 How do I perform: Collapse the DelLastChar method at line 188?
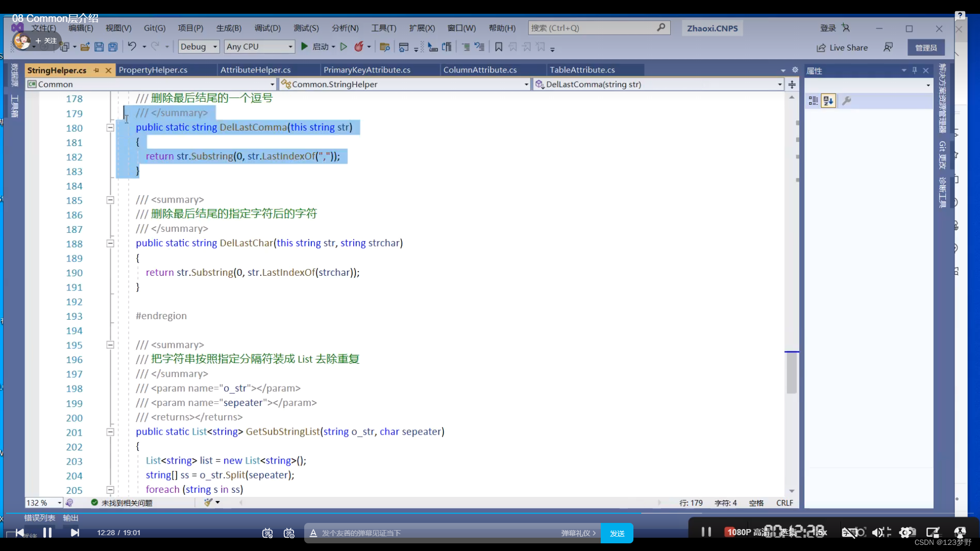click(110, 244)
